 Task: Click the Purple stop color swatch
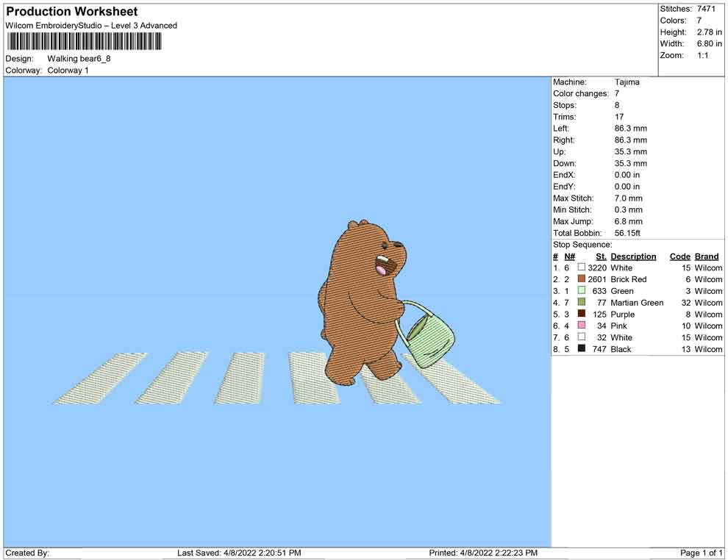pos(581,314)
